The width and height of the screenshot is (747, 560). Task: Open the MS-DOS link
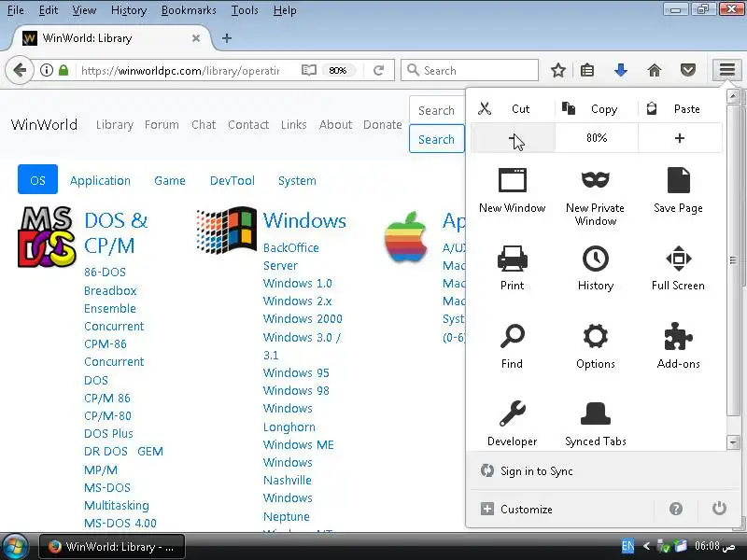107,487
